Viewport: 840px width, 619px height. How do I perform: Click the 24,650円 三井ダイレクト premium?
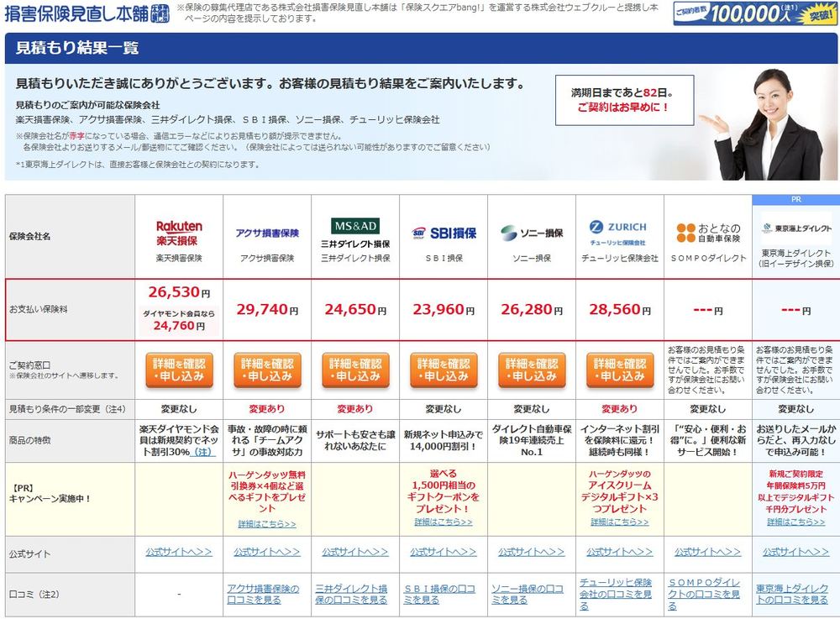click(x=355, y=309)
